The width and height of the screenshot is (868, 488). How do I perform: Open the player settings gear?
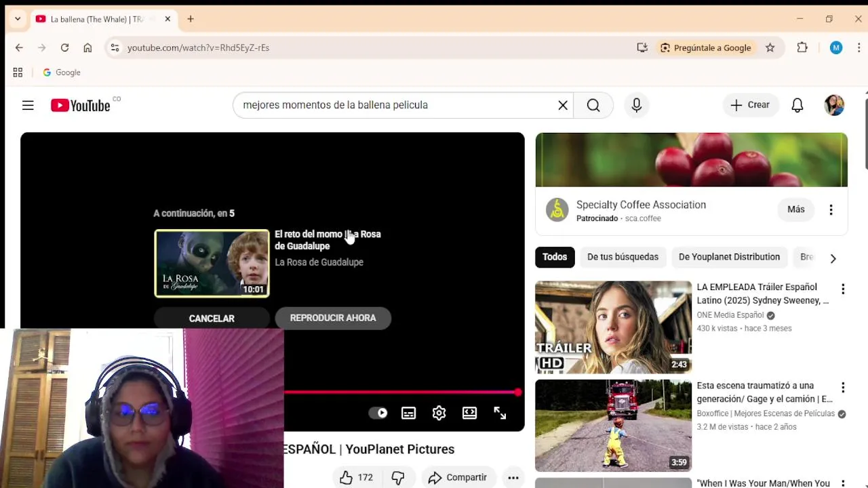pyautogui.click(x=439, y=413)
